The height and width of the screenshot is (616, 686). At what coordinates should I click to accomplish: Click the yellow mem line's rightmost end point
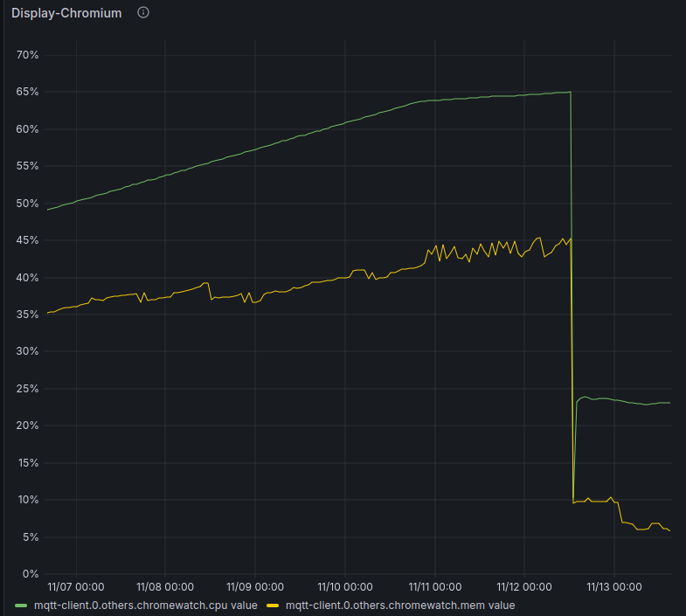coord(669,531)
